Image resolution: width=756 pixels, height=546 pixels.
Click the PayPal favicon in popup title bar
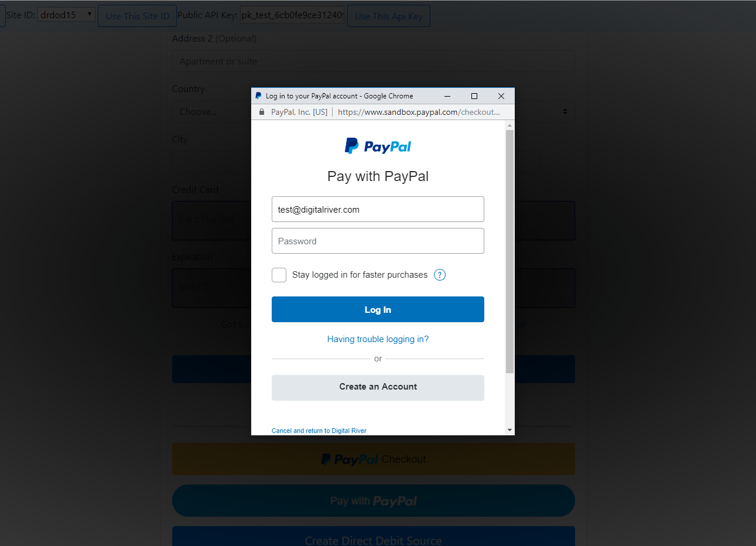258,95
